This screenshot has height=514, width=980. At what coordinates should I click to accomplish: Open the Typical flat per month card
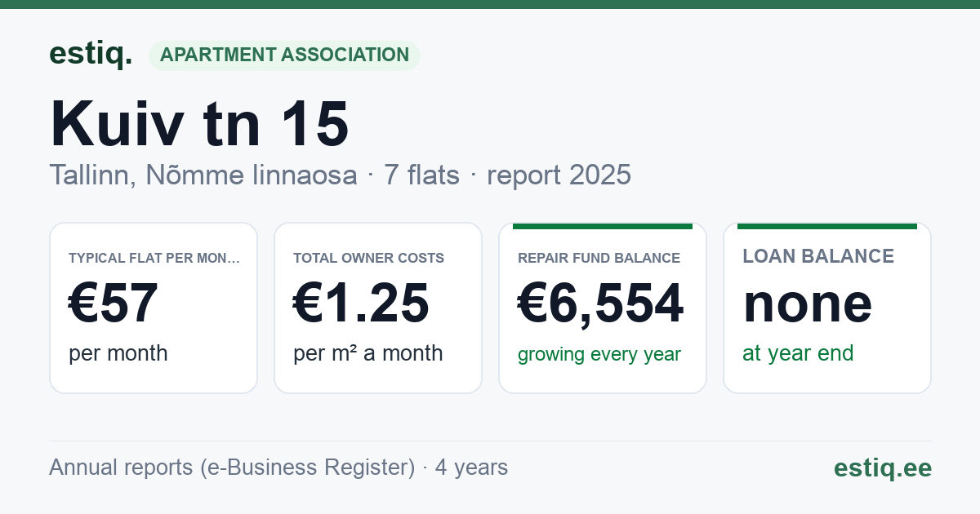point(154,308)
